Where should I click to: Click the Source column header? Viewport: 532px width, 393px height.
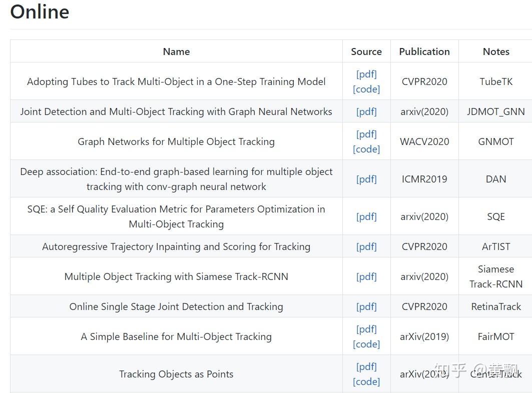366,51
